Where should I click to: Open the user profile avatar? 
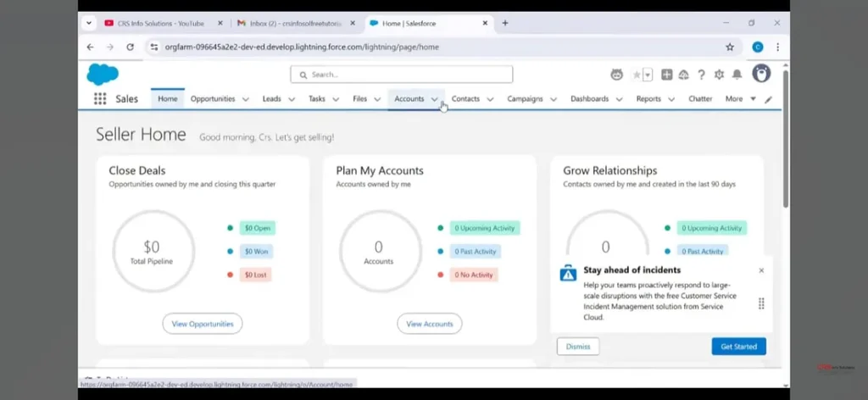(761, 74)
